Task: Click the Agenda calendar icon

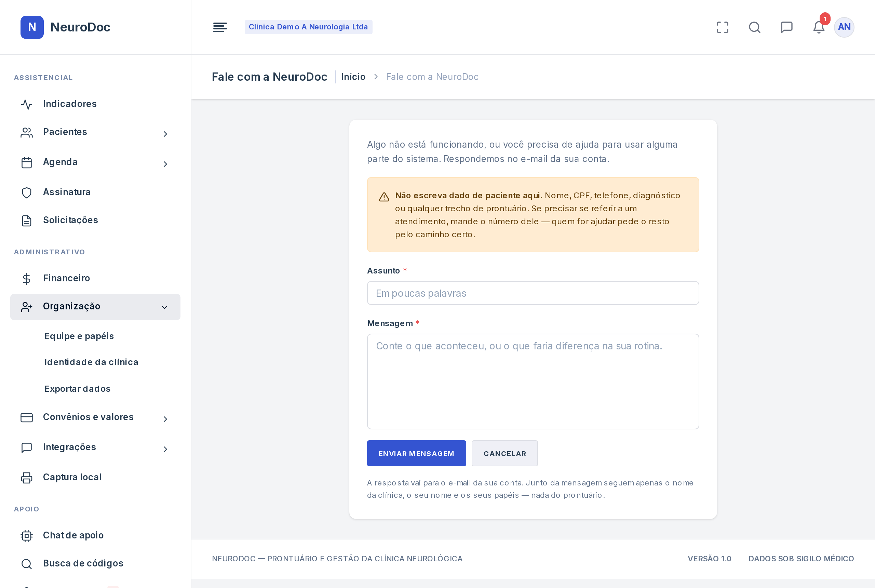Action: pyautogui.click(x=27, y=162)
